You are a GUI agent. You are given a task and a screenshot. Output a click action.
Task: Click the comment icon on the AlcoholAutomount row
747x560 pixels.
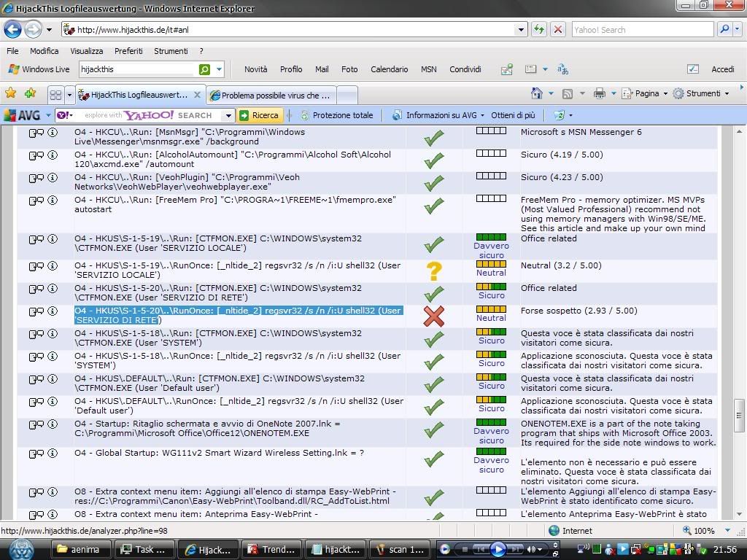[36, 155]
